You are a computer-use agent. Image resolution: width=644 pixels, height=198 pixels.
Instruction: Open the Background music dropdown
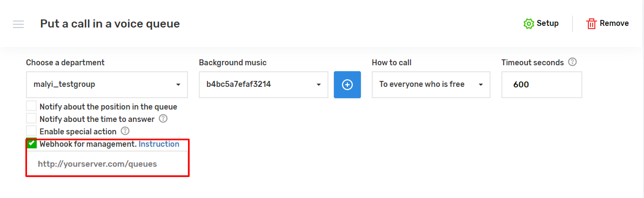click(x=263, y=85)
